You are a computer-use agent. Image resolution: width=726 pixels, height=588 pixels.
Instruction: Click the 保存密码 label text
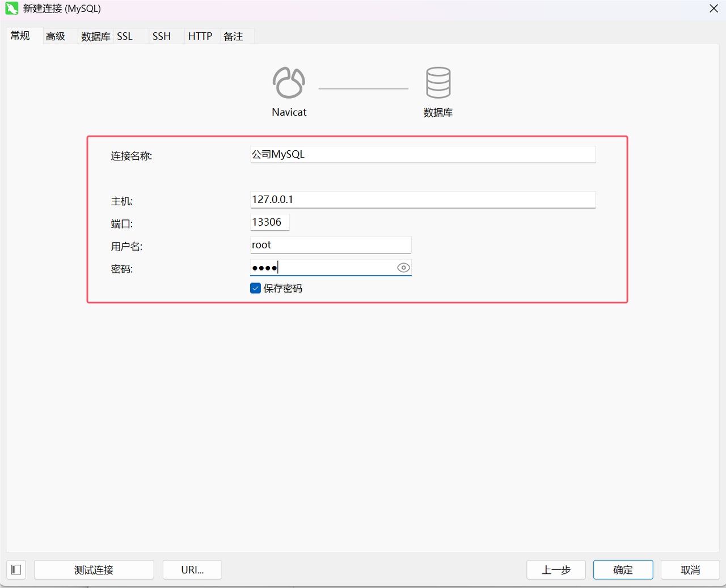click(x=283, y=288)
